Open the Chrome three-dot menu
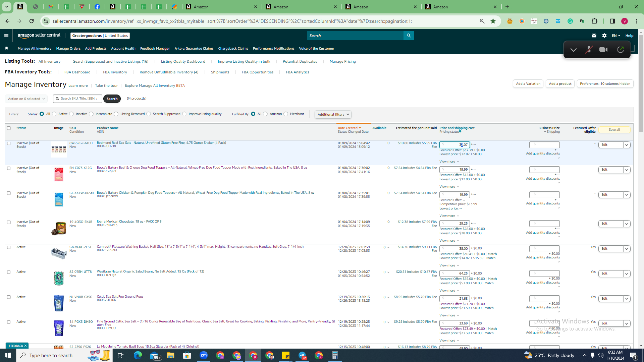The height and width of the screenshot is (362, 644). [637, 21]
